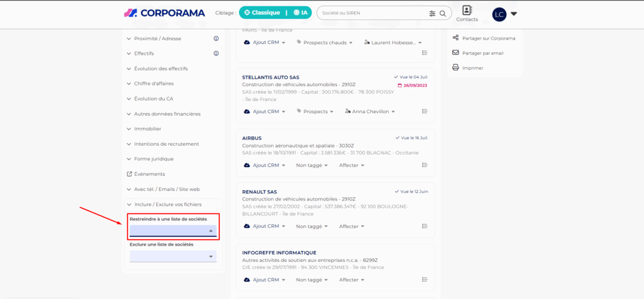This screenshot has height=299, width=644.
Task: Click Partager par email
Action: 482,53
